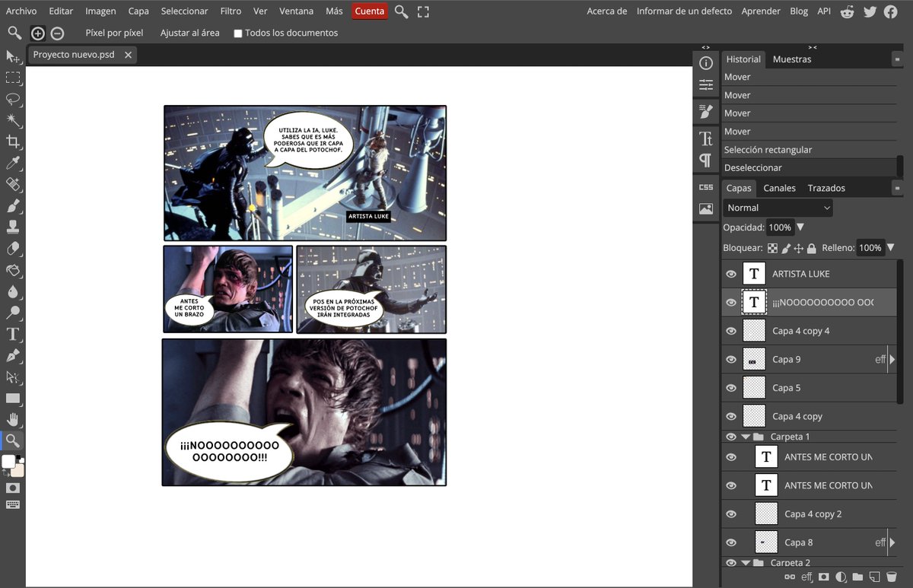Screen dimensions: 913x588
Task: Expand effects of Capa 9 layer
Action: [892, 359]
